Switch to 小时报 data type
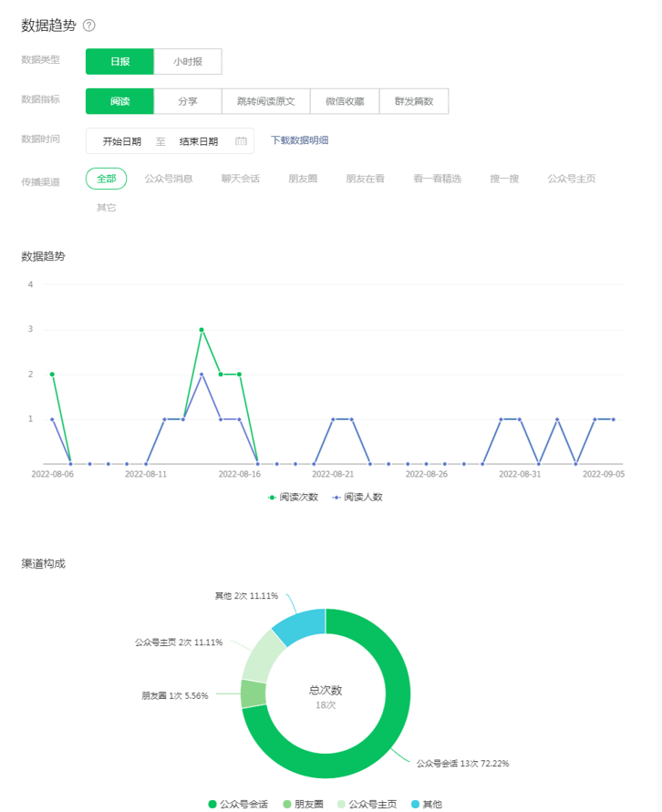The image size is (662, 812). coord(188,62)
